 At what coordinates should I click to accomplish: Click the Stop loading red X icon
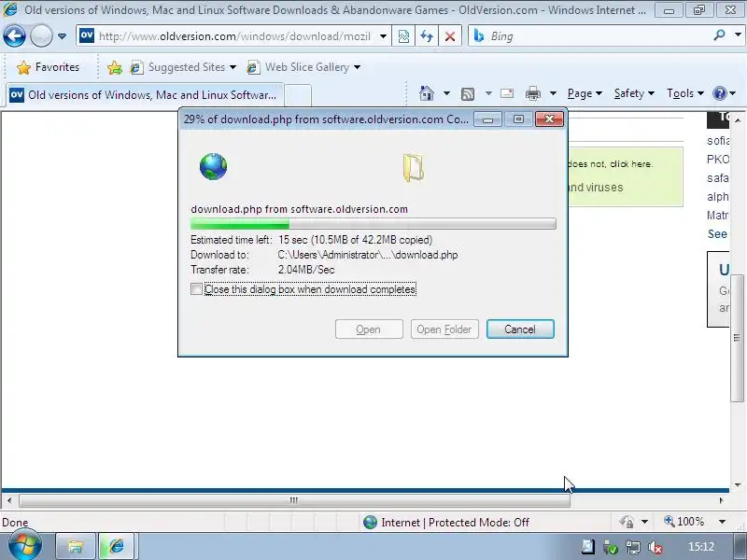(450, 36)
